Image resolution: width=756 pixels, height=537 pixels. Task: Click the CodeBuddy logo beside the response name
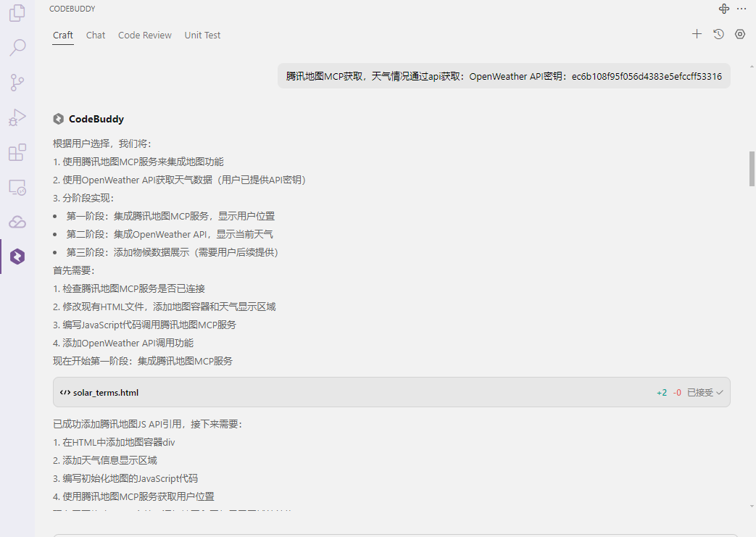point(58,119)
